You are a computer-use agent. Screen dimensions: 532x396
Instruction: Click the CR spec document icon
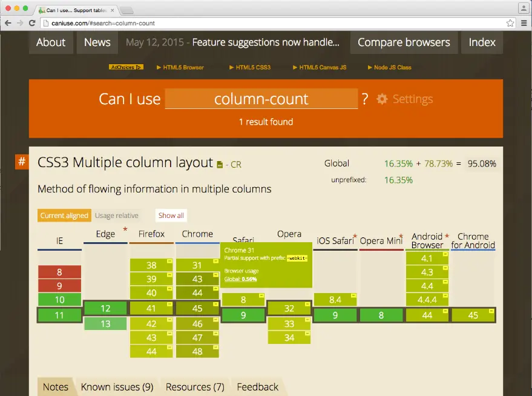(220, 164)
